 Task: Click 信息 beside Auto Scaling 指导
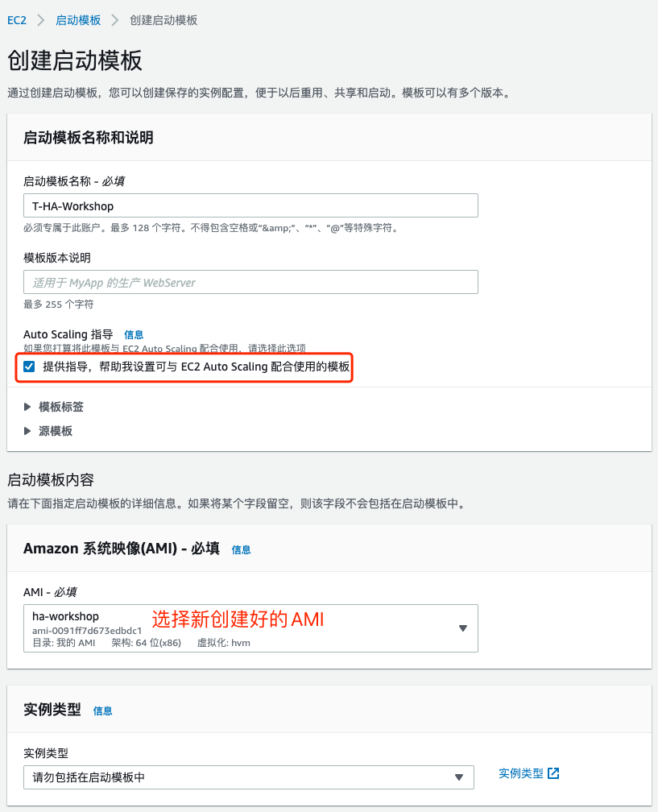pos(134,334)
